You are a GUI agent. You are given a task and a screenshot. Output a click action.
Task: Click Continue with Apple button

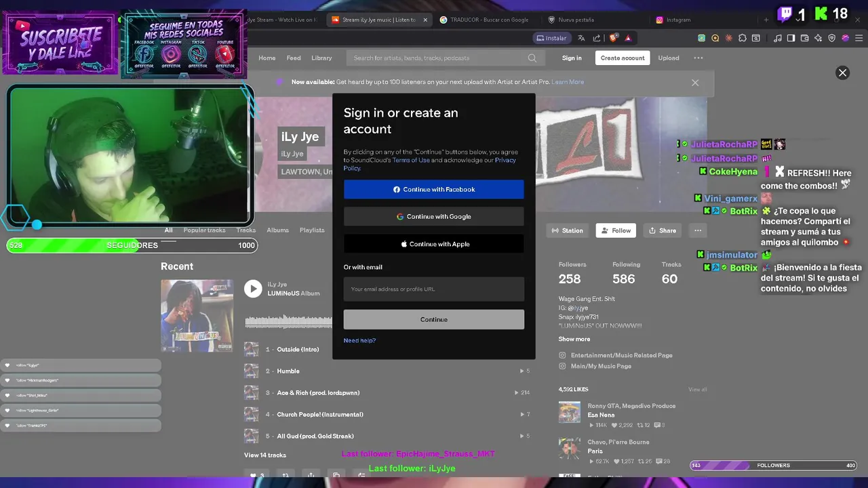(434, 244)
